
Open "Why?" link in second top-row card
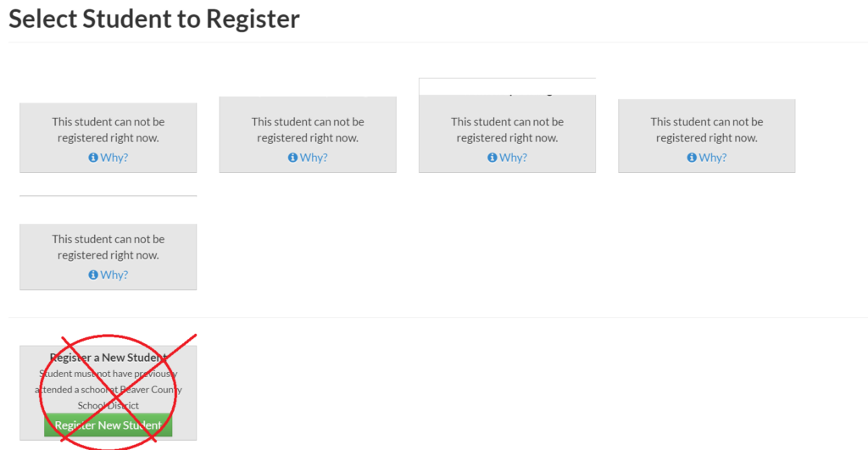(x=314, y=158)
